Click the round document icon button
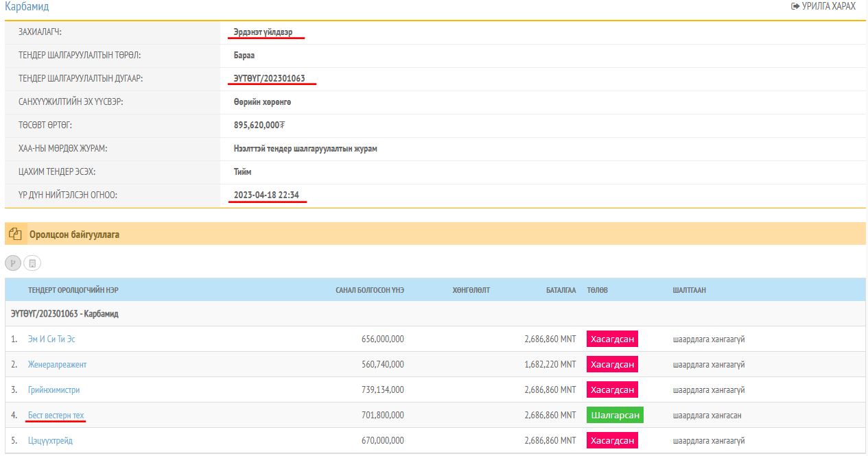The width and height of the screenshot is (868, 456). pyautogui.click(x=32, y=263)
